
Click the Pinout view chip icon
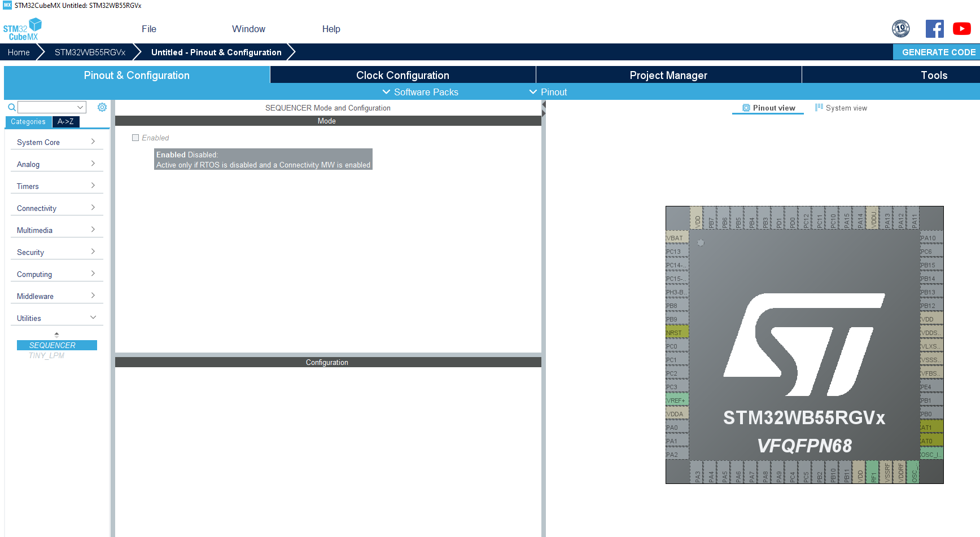coord(746,108)
